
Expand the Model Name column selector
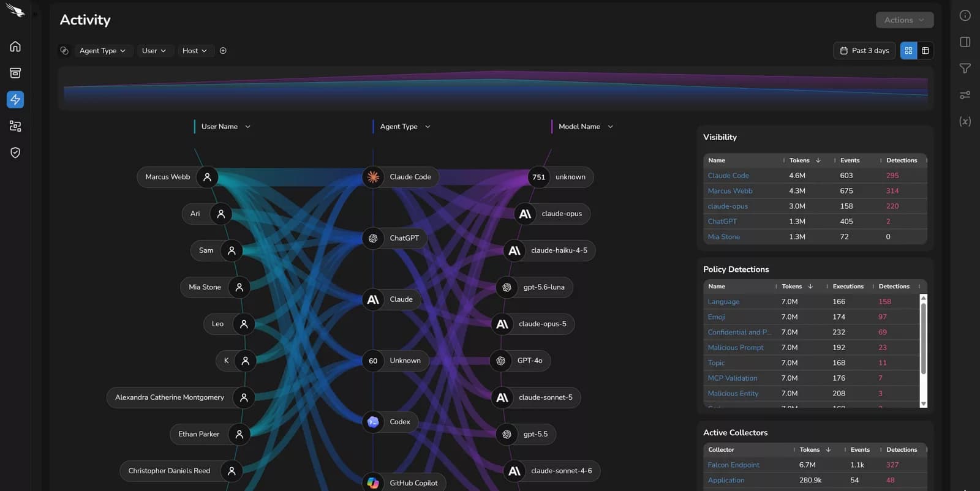coord(585,127)
